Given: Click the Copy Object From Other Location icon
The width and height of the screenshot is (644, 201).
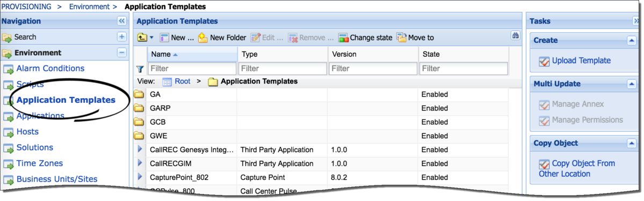Looking at the screenshot, I should click(x=544, y=164).
